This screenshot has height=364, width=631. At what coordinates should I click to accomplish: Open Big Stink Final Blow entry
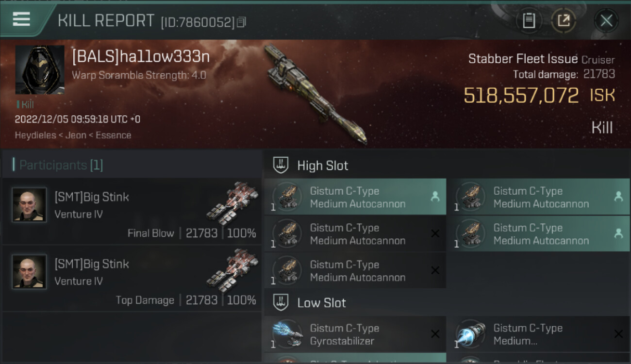click(132, 211)
